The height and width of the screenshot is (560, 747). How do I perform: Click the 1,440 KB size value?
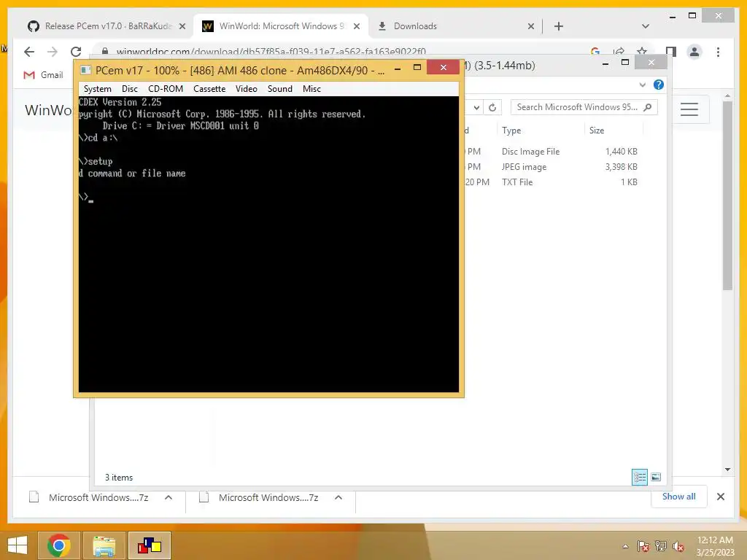(x=622, y=152)
